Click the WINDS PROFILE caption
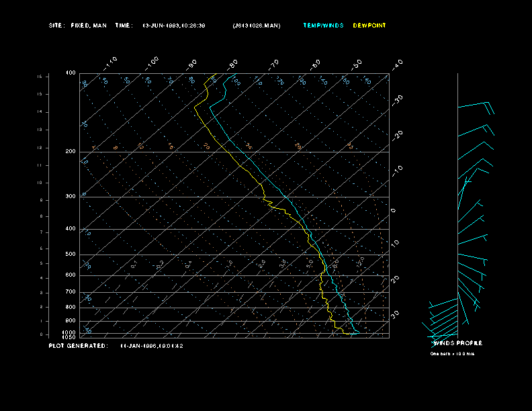Image resolution: width=532 pixels, height=411 pixels. coord(457,343)
